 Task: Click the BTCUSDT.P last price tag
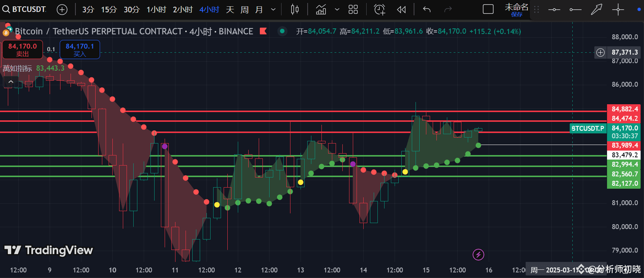(x=588, y=129)
